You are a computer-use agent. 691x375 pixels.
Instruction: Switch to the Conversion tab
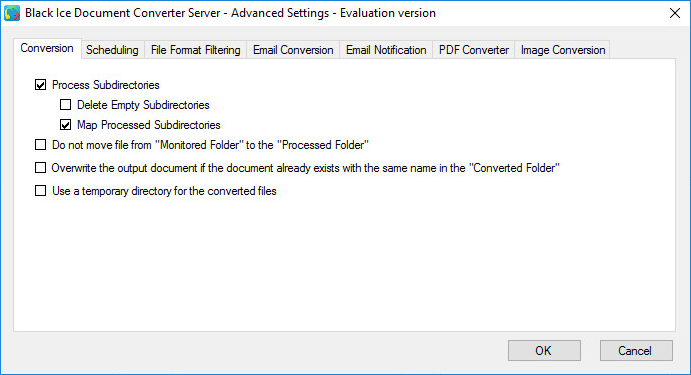[47, 48]
